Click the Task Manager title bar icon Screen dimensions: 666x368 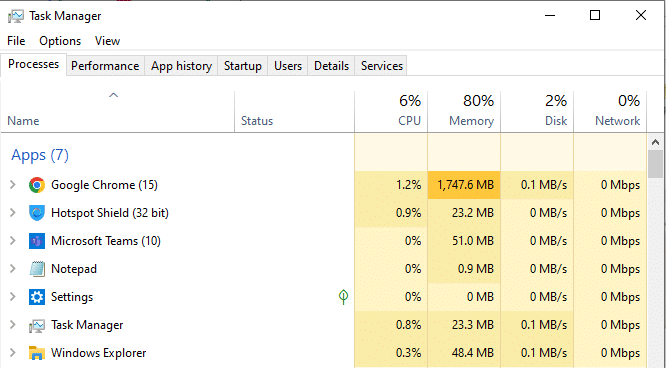coord(16,16)
